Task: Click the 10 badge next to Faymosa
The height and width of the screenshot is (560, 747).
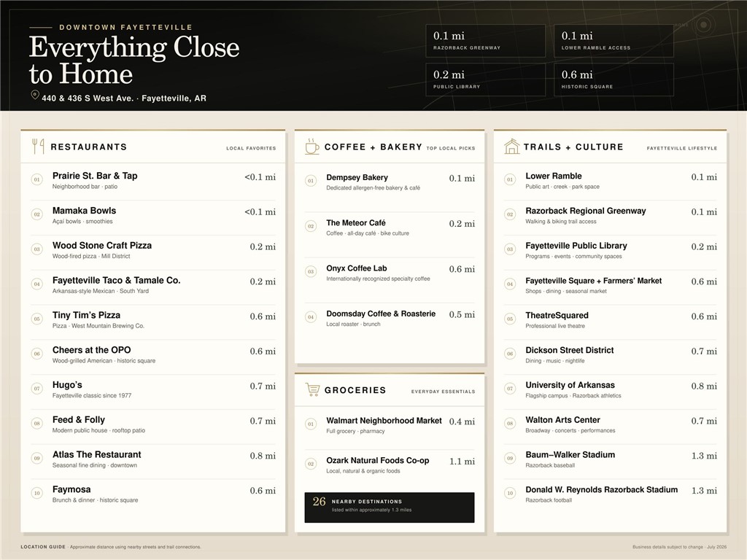Action: coord(36,494)
